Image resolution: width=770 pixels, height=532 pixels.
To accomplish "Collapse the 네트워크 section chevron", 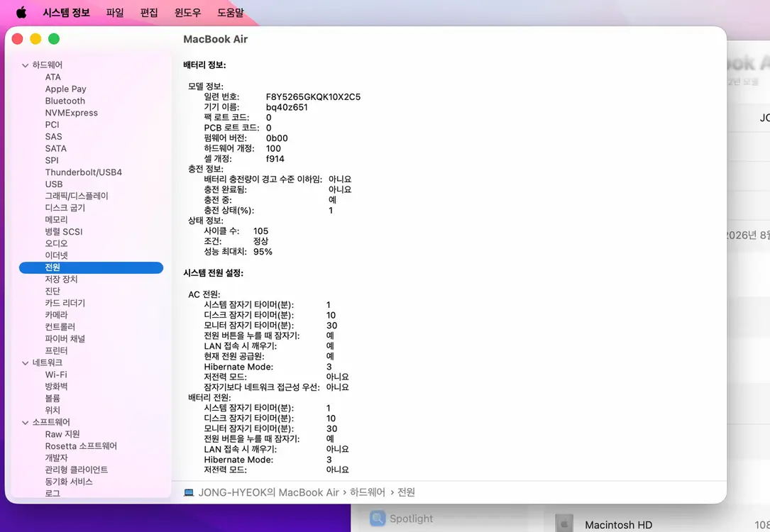I will (25, 362).
